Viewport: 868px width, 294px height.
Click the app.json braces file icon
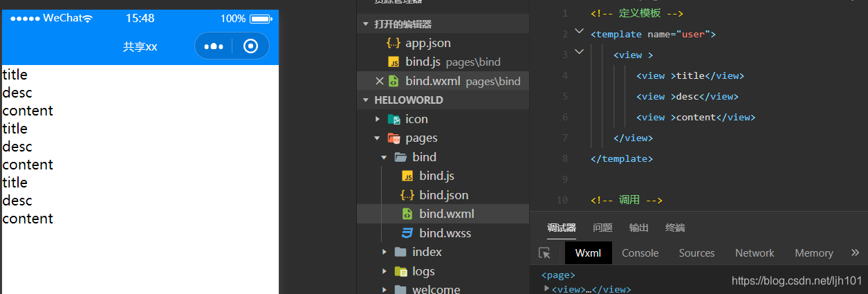(394, 43)
